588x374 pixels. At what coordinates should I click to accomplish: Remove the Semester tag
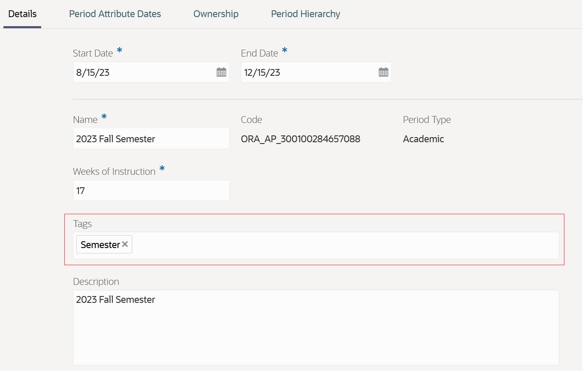[x=125, y=244]
